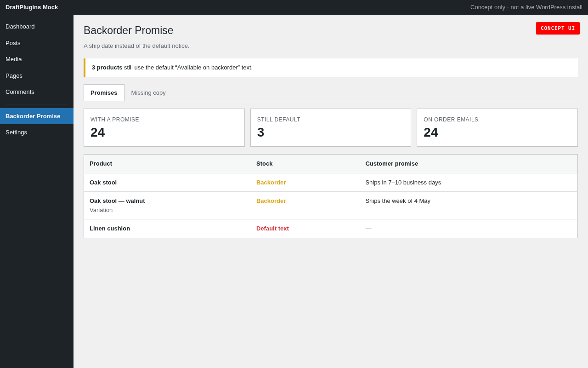Click Backorder status for Oak stool — walnut
Image resolution: width=588 pixels, height=368 pixels.
tap(271, 201)
